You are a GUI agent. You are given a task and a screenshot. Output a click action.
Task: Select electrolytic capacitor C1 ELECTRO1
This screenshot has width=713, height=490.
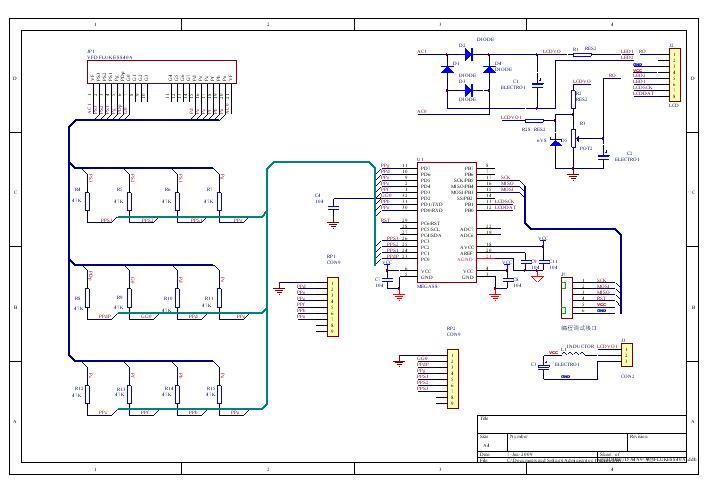tap(538, 84)
